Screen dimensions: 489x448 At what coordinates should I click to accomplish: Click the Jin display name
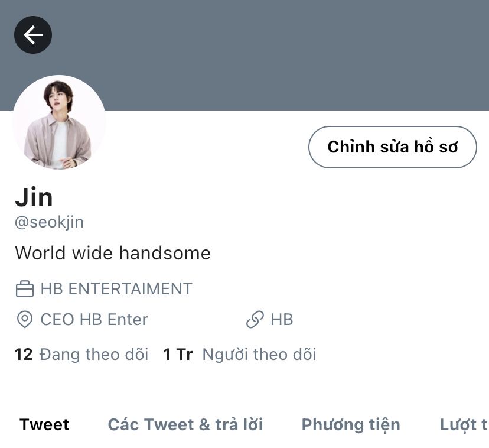point(34,197)
